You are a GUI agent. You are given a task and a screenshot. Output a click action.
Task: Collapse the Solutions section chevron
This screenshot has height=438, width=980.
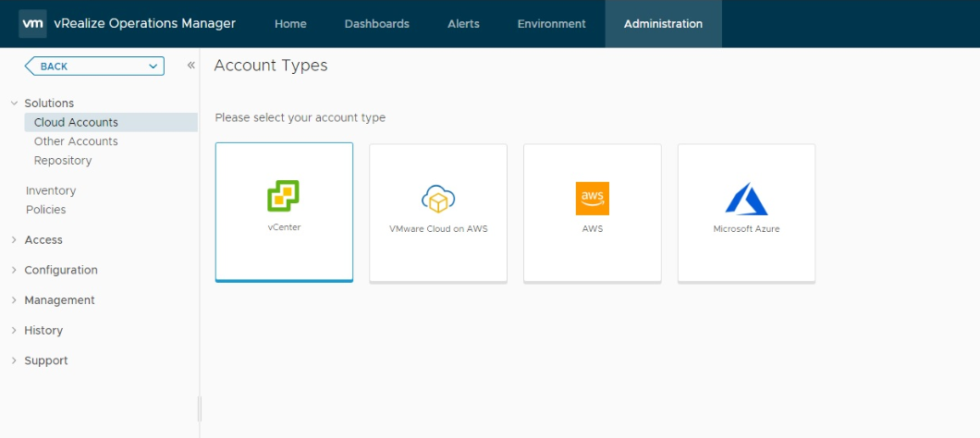tap(14, 103)
